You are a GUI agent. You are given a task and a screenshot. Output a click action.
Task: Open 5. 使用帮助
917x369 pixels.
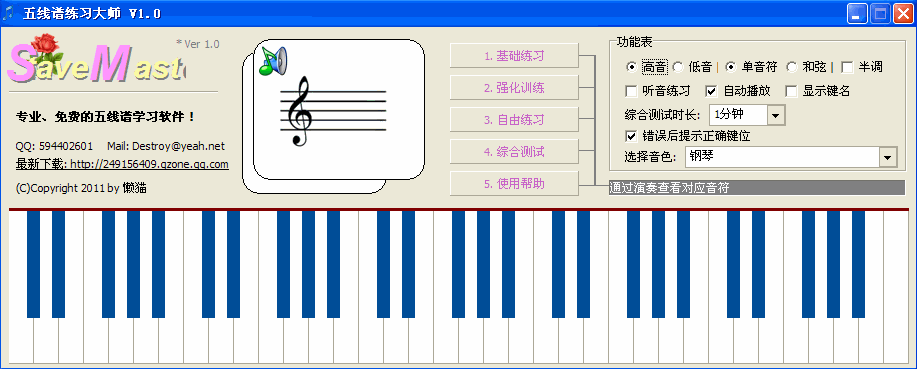514,184
